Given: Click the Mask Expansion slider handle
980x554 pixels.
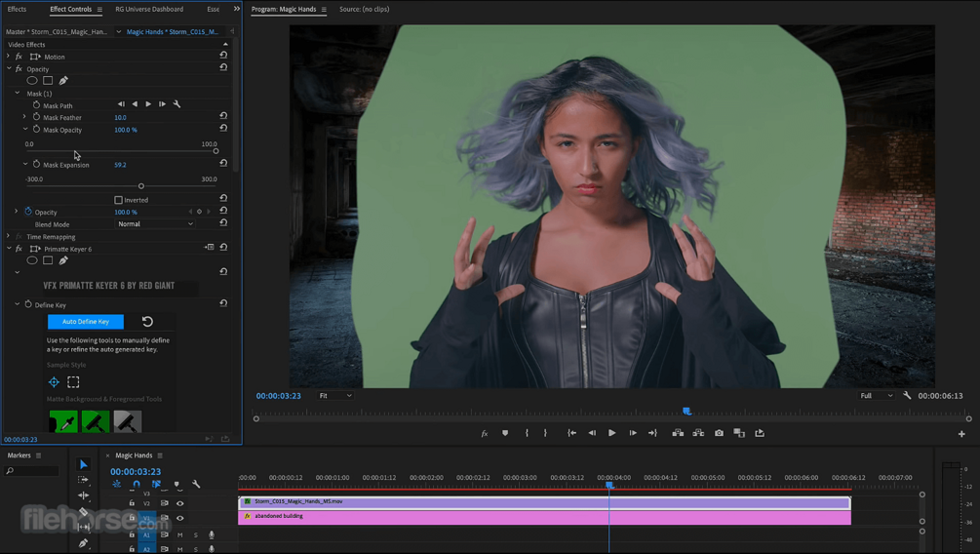Looking at the screenshot, I should click(x=140, y=186).
